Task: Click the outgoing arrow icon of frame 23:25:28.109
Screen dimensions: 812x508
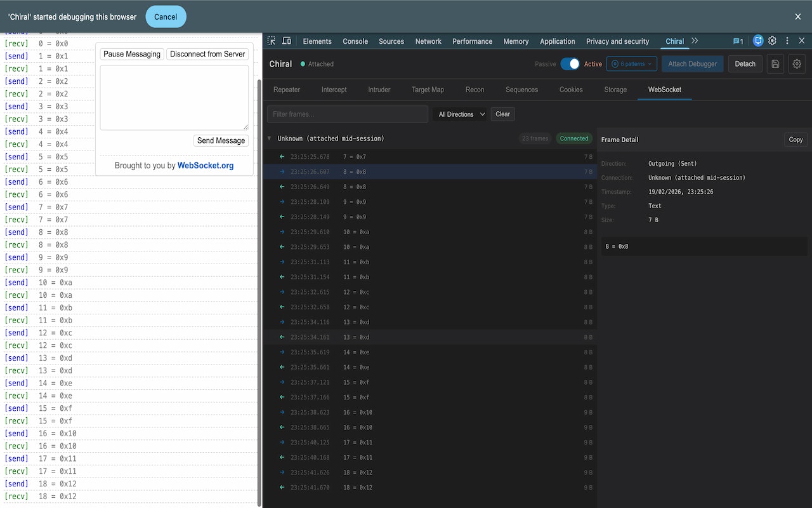Action: tap(282, 202)
